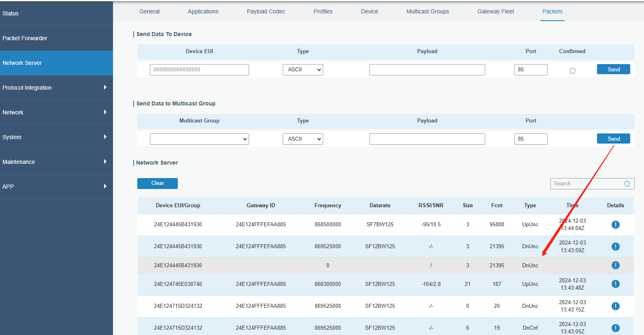The image size is (644, 335).
Task: Open details icon for 13:44:04Z UpUnc packet
Action: point(615,225)
